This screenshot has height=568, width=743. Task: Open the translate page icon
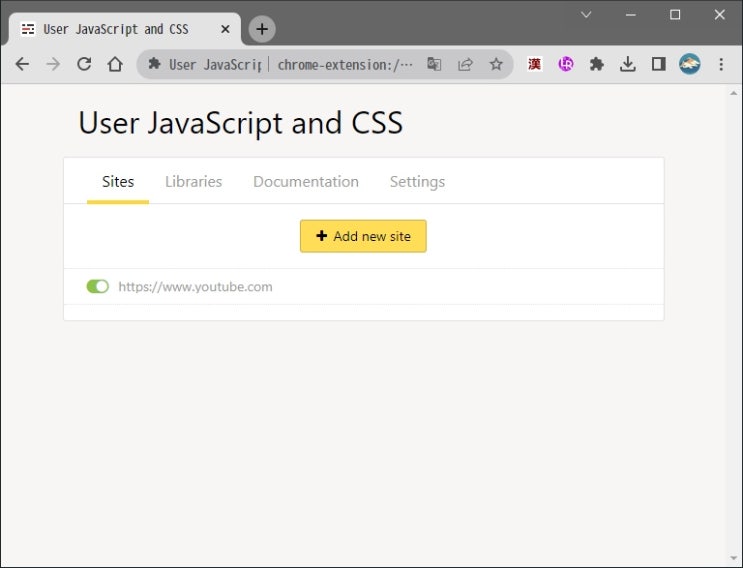pos(434,64)
